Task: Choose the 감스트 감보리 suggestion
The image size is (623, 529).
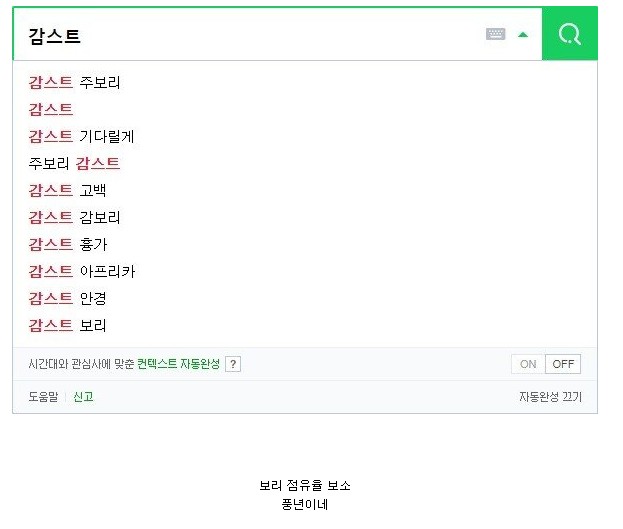Action: coord(74,217)
